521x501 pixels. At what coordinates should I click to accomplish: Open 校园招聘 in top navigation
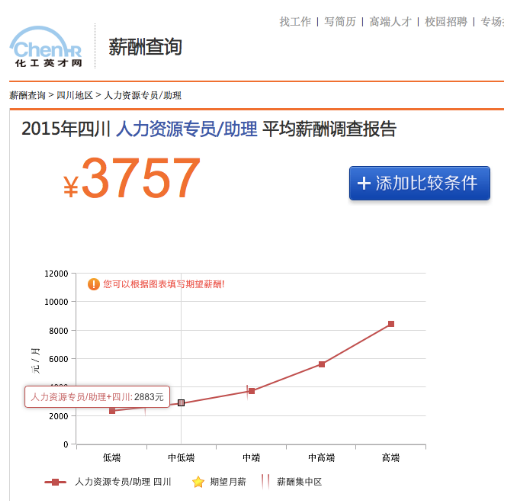tap(446, 22)
